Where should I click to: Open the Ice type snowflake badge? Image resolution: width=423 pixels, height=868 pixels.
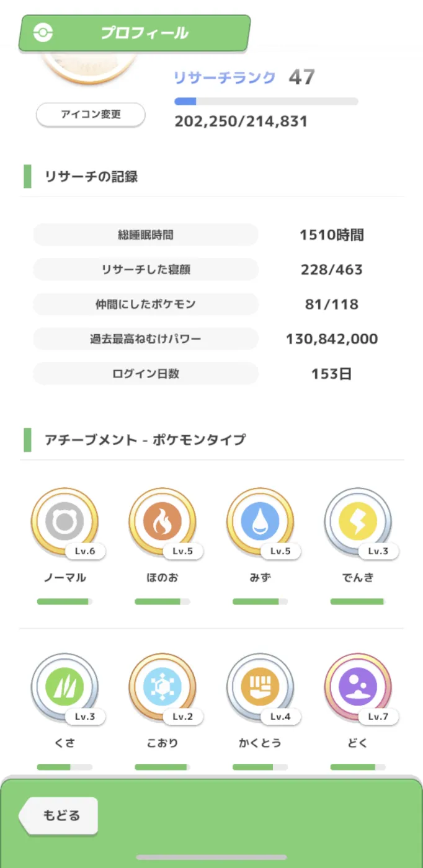[163, 687]
